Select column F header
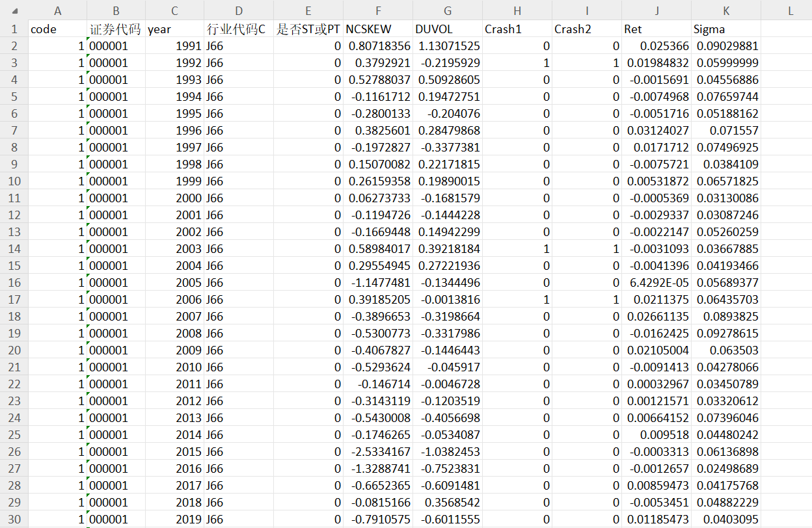This screenshot has height=528, width=812. (378, 10)
